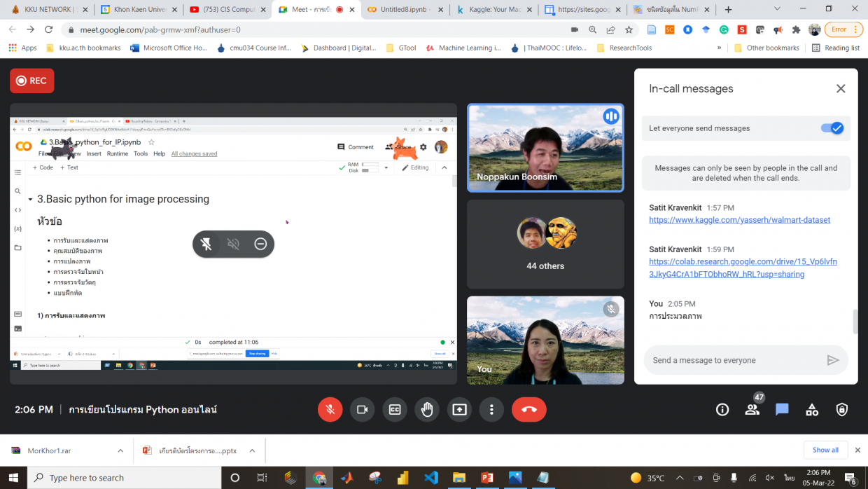Open the host controls shield icon
868x489 pixels.
[841, 410]
